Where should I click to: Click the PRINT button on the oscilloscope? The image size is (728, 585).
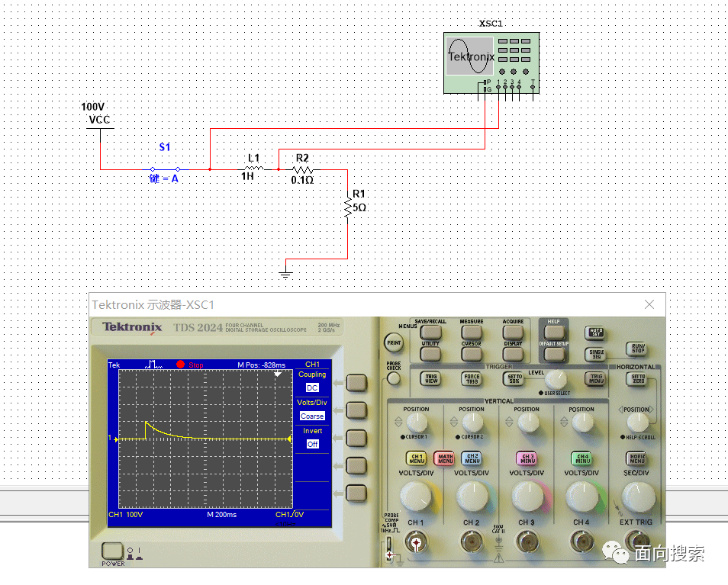tap(394, 342)
